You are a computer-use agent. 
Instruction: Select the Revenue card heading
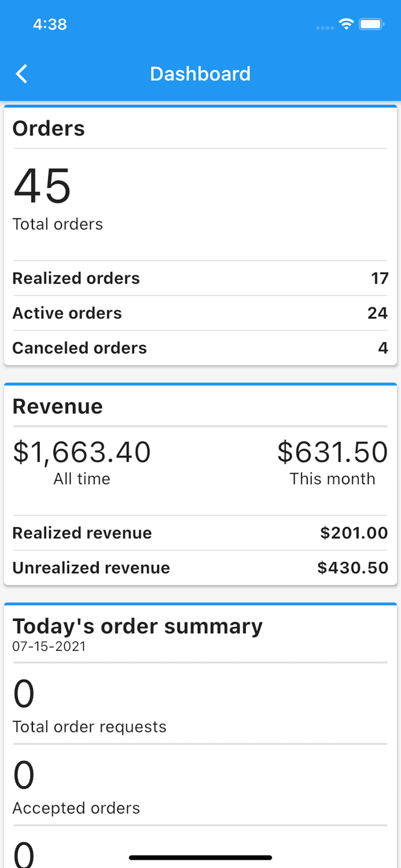pos(58,406)
